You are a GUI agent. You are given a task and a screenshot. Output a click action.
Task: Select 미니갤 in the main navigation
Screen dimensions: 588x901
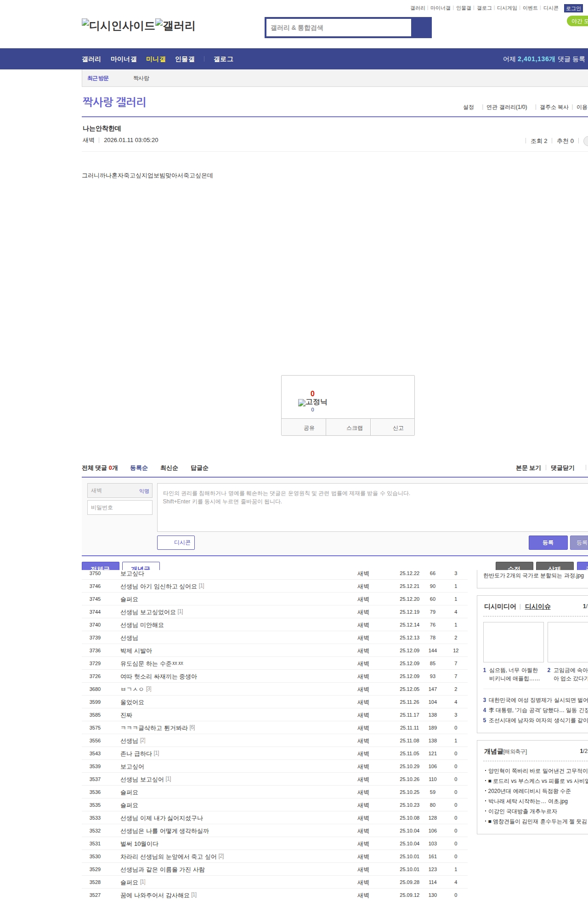tap(156, 59)
